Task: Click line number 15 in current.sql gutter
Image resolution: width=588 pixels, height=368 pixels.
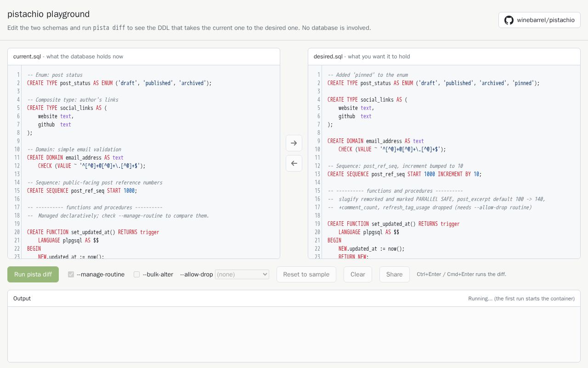Action: (x=17, y=190)
